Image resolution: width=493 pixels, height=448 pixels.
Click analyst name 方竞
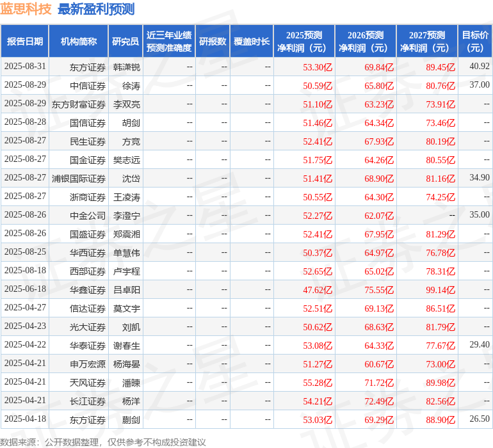(x=131, y=141)
